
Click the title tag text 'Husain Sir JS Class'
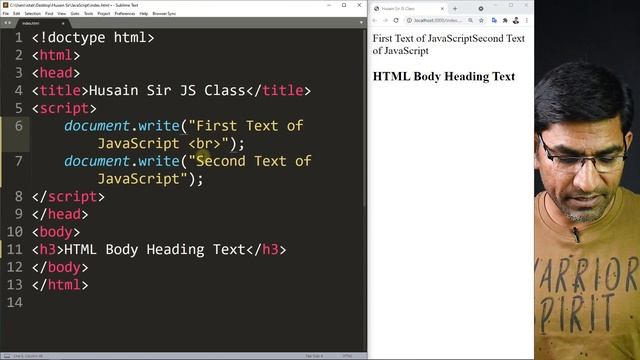167,91
